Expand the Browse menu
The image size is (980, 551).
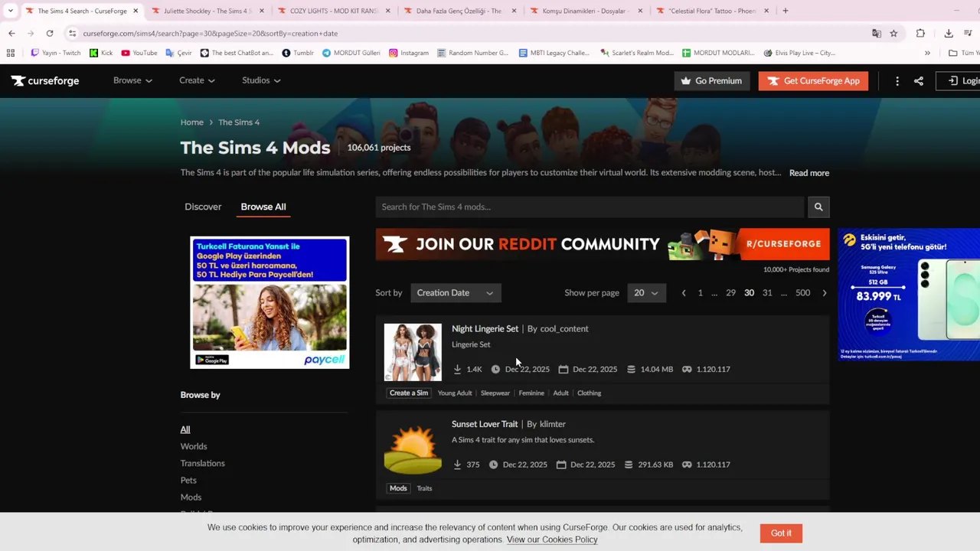point(132,80)
